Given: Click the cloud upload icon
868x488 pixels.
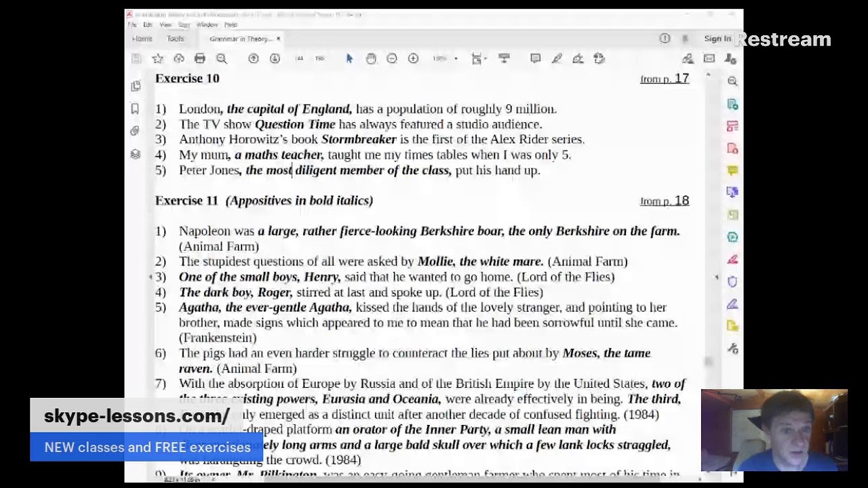Looking at the screenshot, I should tap(179, 59).
